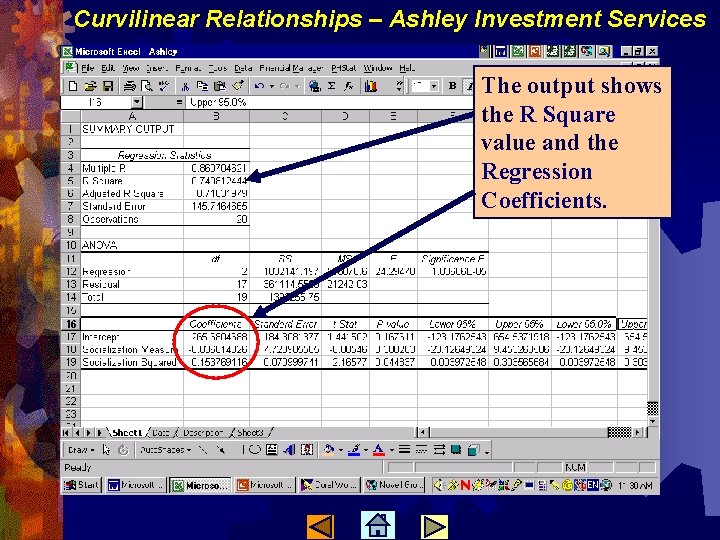
Task: Go to previous slide with left arrow
Action: [320, 525]
